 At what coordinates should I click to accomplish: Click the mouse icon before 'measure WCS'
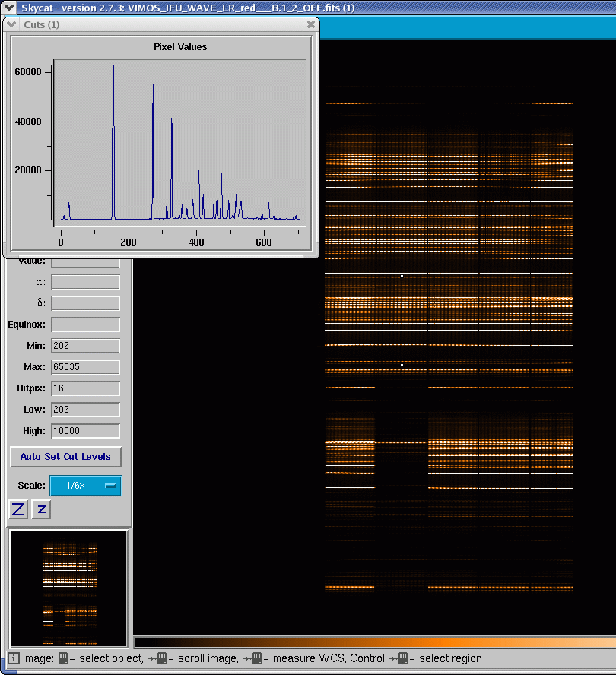tap(257, 658)
